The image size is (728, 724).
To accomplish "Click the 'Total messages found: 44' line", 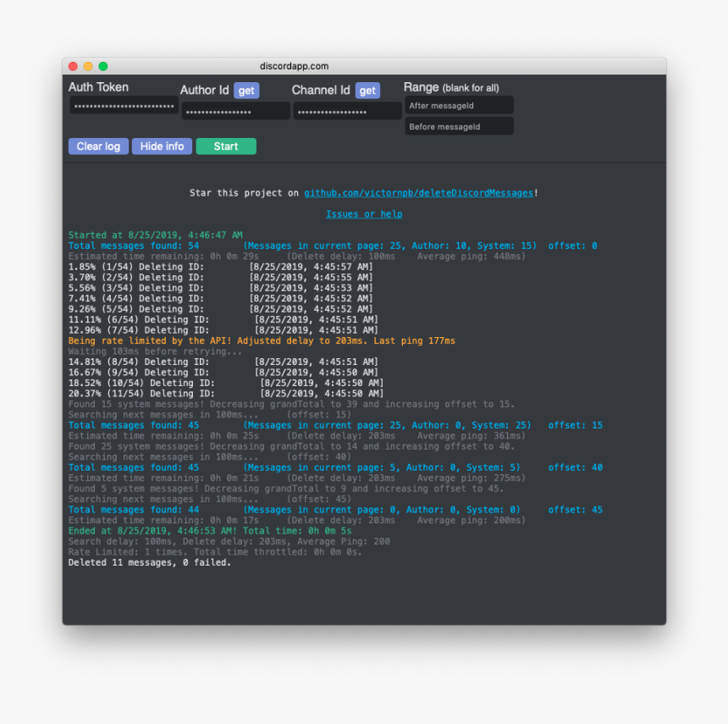I will point(335,510).
